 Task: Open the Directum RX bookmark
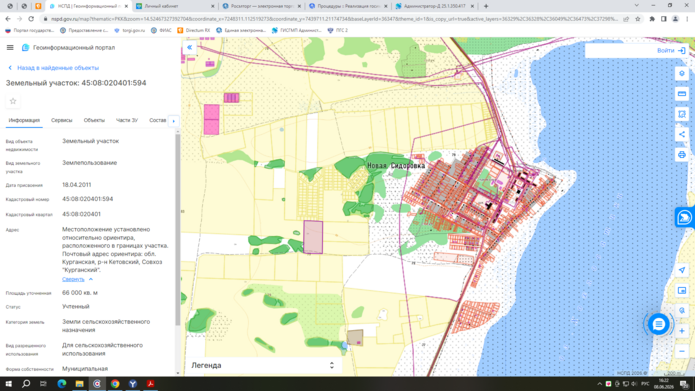[x=193, y=31]
